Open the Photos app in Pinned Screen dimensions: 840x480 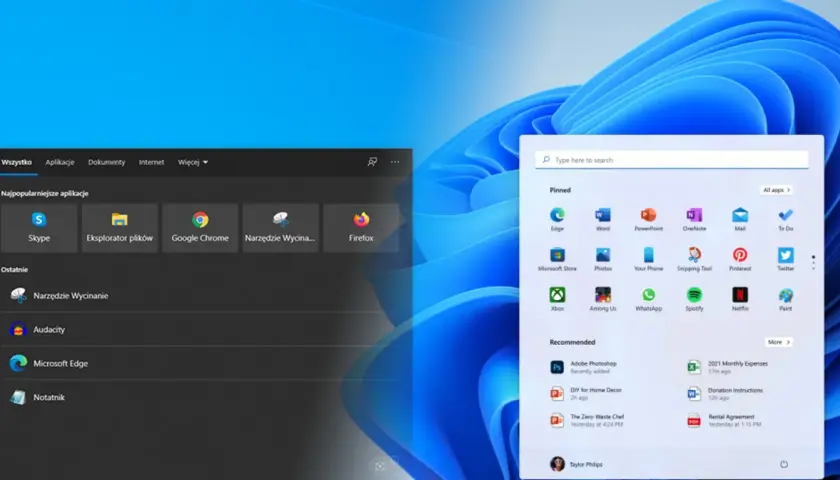pos(603,260)
